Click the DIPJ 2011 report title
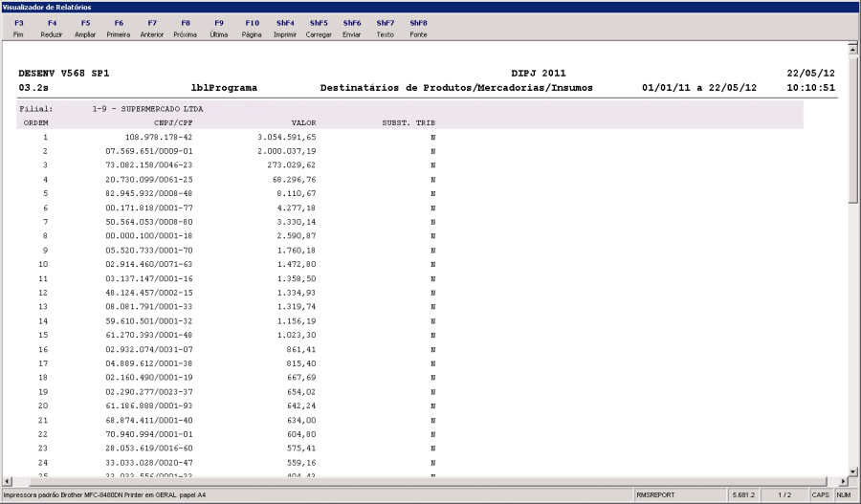This screenshot has width=861, height=504. tap(538, 73)
